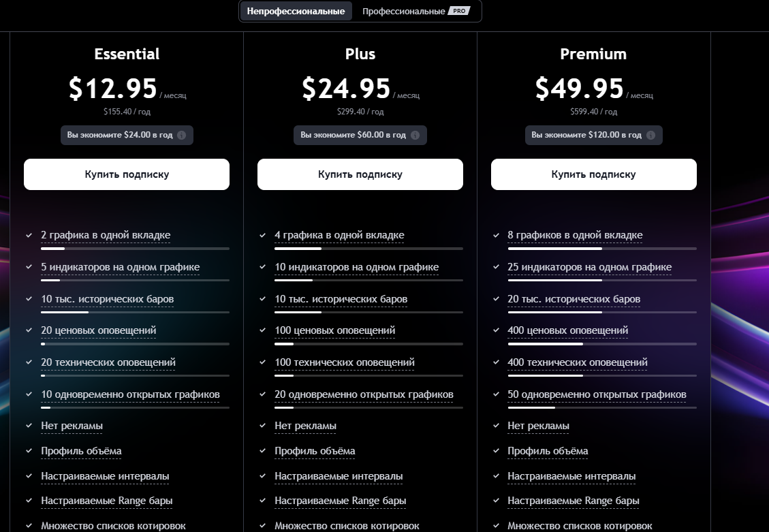Click info icon beside Essential $24.00 savings
Viewport: 769px width, 532px height.
point(182,135)
